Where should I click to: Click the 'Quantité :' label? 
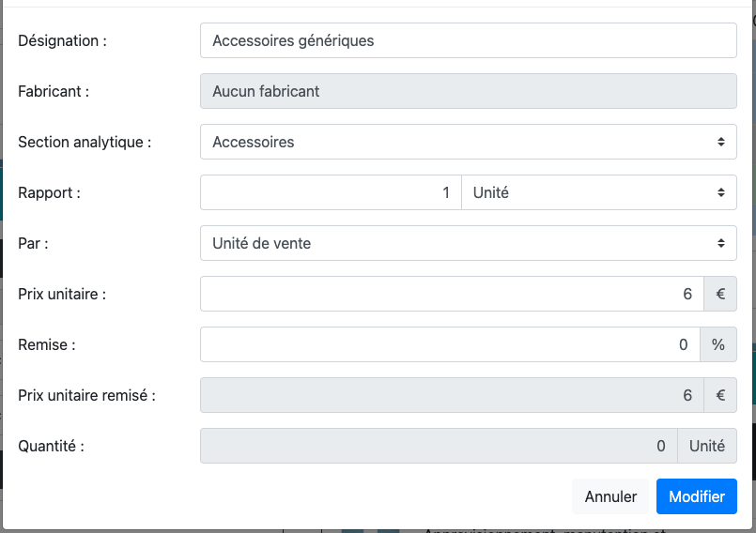(x=52, y=446)
